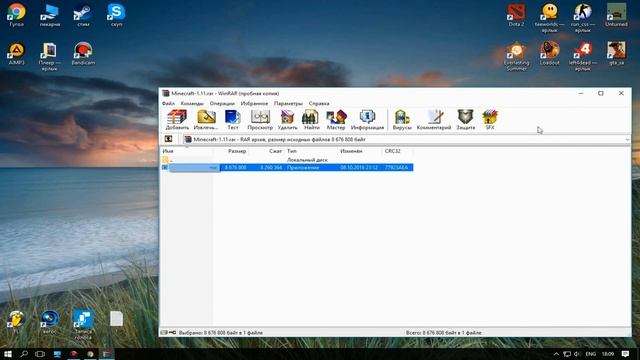640x360 pixels.
Task: Open the Операции menu
Action: tap(222, 104)
